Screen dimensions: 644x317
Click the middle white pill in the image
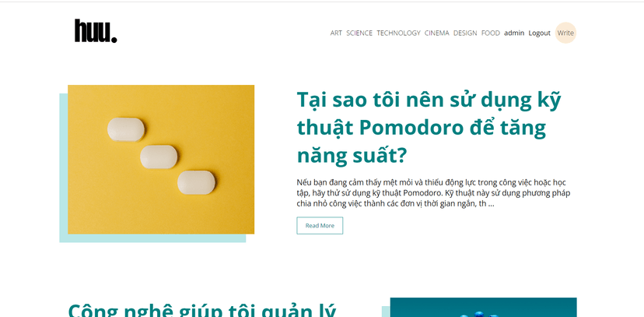159,157
